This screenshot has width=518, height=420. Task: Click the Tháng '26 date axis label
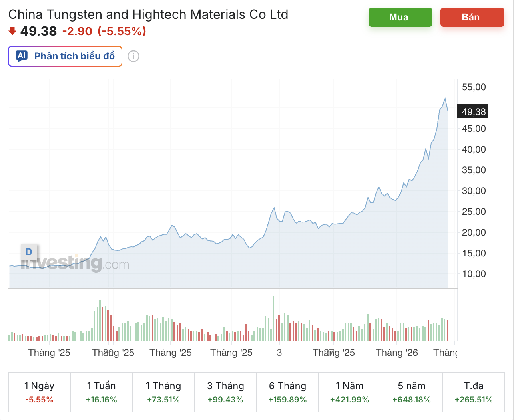397,353
